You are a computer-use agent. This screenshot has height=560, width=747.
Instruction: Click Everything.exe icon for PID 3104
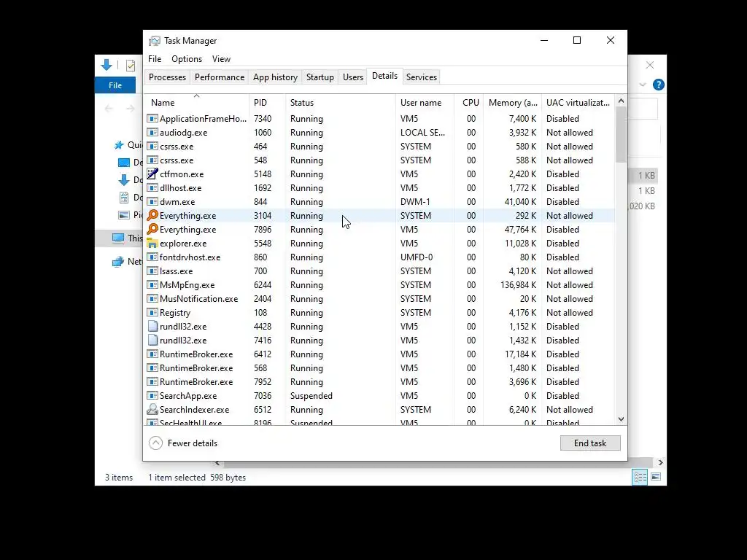(x=152, y=215)
